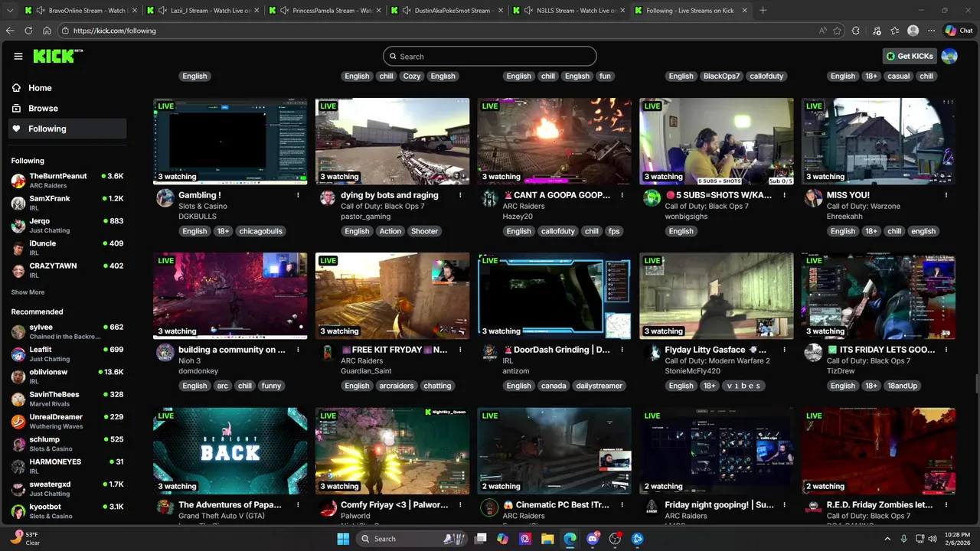Switch to N3LLS Stream browser tab
980x551 pixels.
pyautogui.click(x=570, y=11)
